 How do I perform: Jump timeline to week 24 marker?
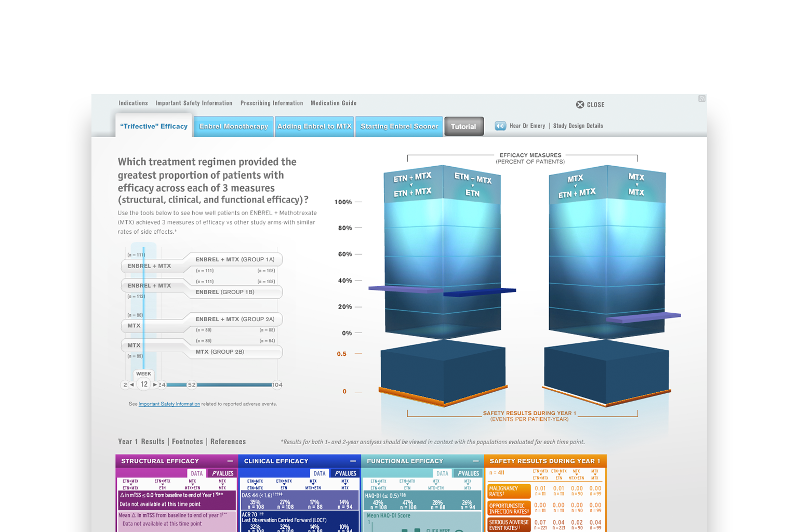click(x=162, y=385)
